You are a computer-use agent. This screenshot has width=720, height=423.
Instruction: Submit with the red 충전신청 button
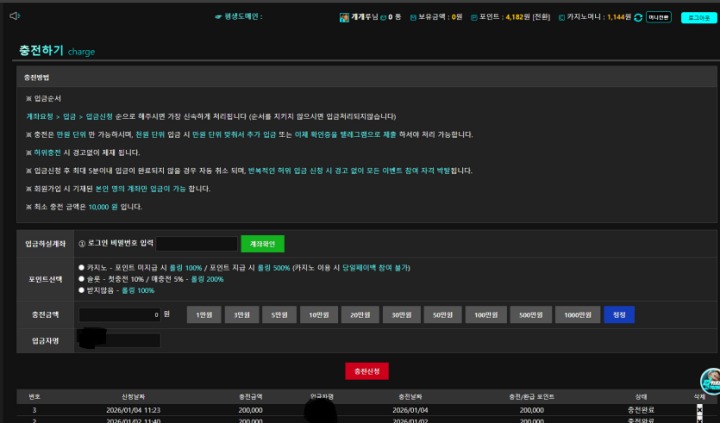pos(366,370)
